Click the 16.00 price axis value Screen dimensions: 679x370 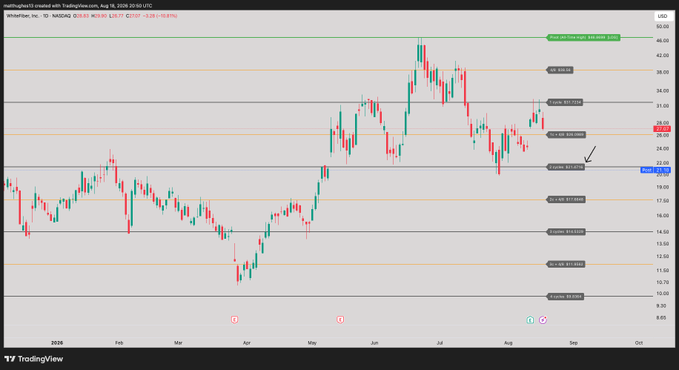pos(662,215)
